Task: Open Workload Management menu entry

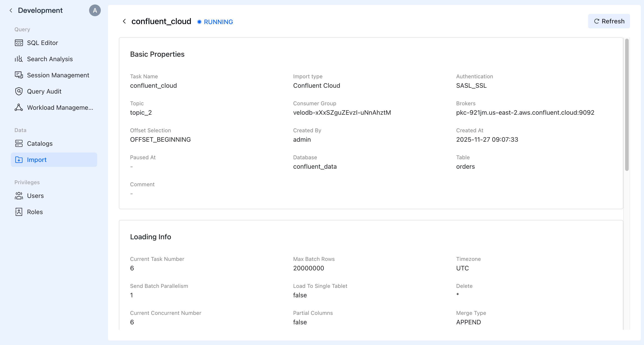Action: tap(60, 108)
